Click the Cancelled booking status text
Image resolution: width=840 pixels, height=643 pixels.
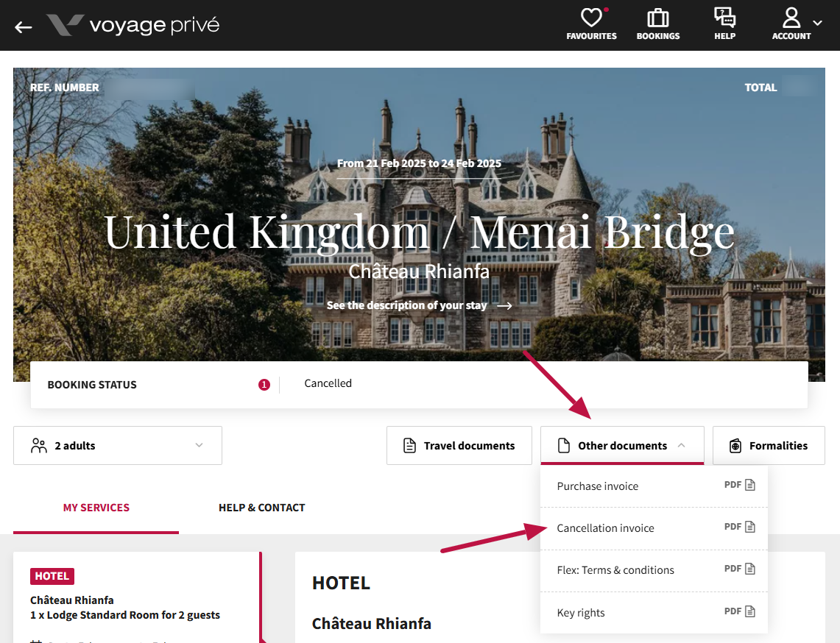328,383
